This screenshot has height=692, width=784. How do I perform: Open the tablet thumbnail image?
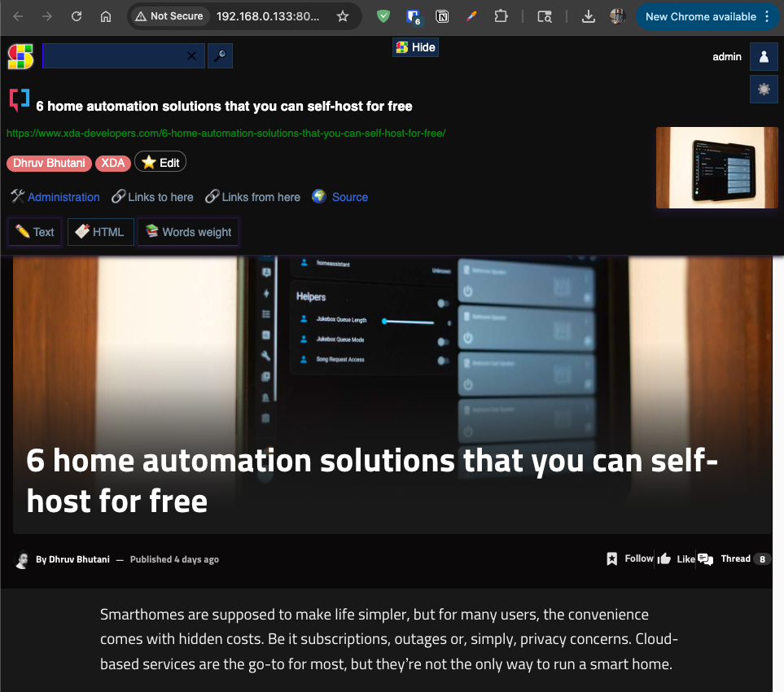(x=717, y=168)
